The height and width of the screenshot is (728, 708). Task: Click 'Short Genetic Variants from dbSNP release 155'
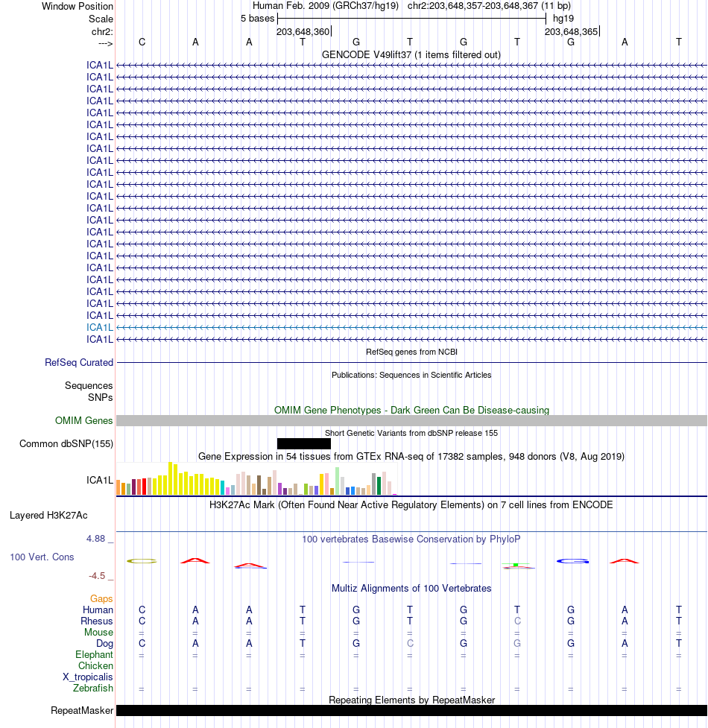(411, 433)
